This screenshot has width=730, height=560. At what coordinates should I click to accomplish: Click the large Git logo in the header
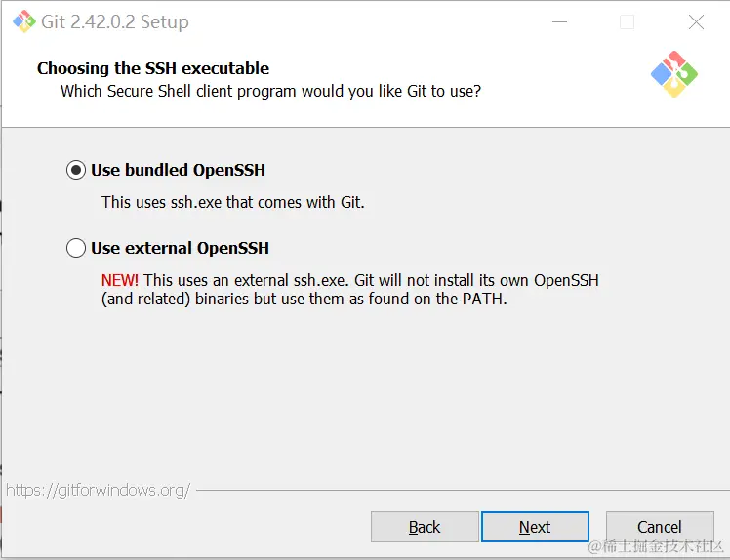click(x=673, y=74)
